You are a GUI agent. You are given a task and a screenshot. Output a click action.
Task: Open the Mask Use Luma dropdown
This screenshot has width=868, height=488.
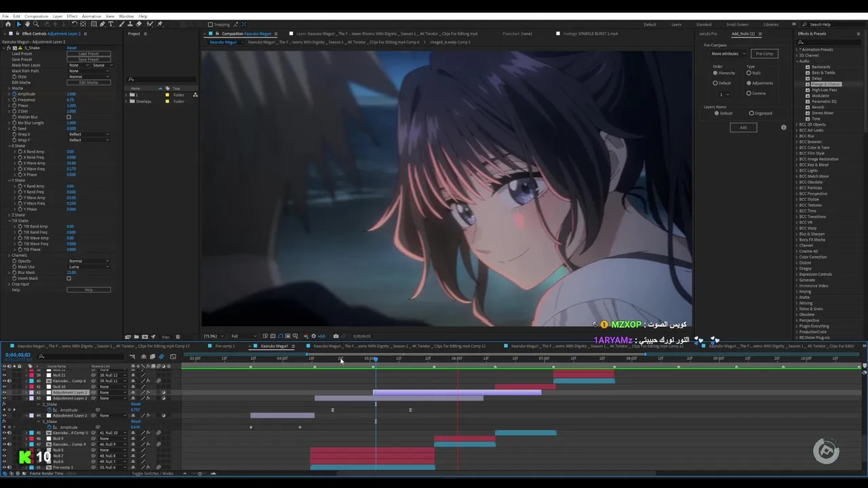click(88, 267)
